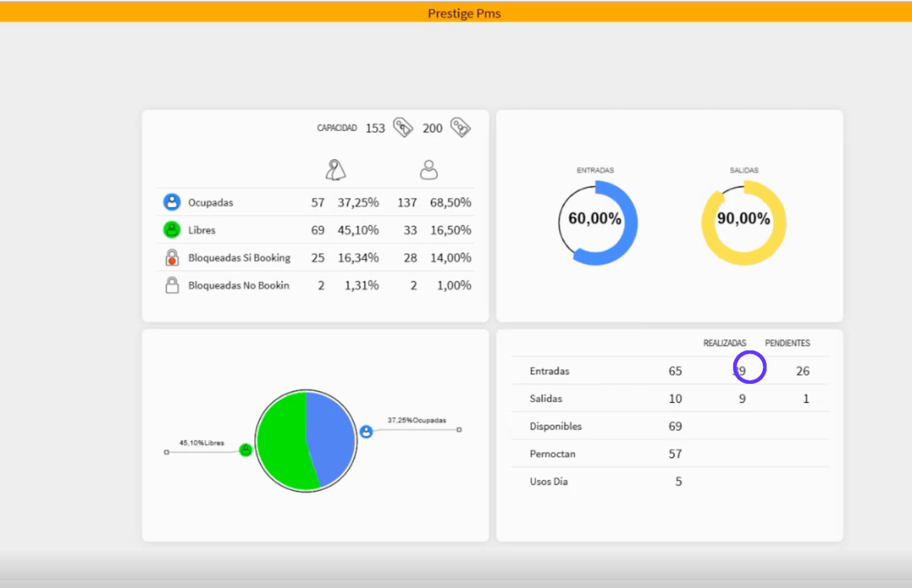Click the blue Ocupadas row icon
The width and height of the screenshot is (912, 588).
tap(172, 202)
